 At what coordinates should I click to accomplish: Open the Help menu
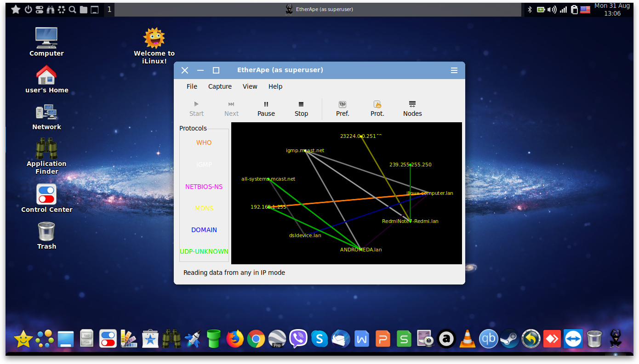[x=275, y=86]
